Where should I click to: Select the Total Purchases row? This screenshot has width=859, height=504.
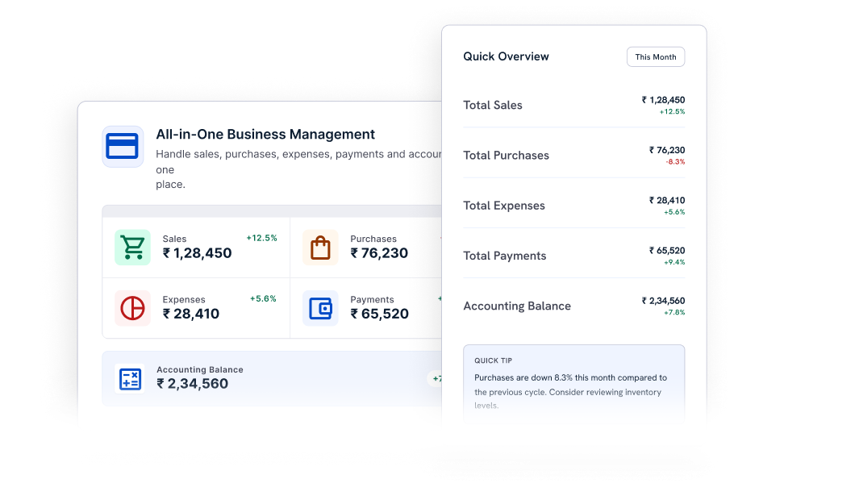(574, 156)
